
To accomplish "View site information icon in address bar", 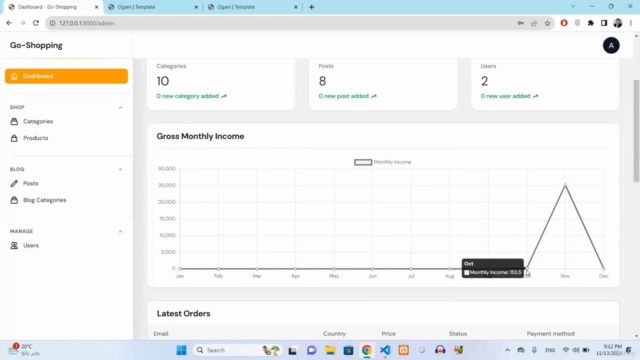I will [52, 23].
